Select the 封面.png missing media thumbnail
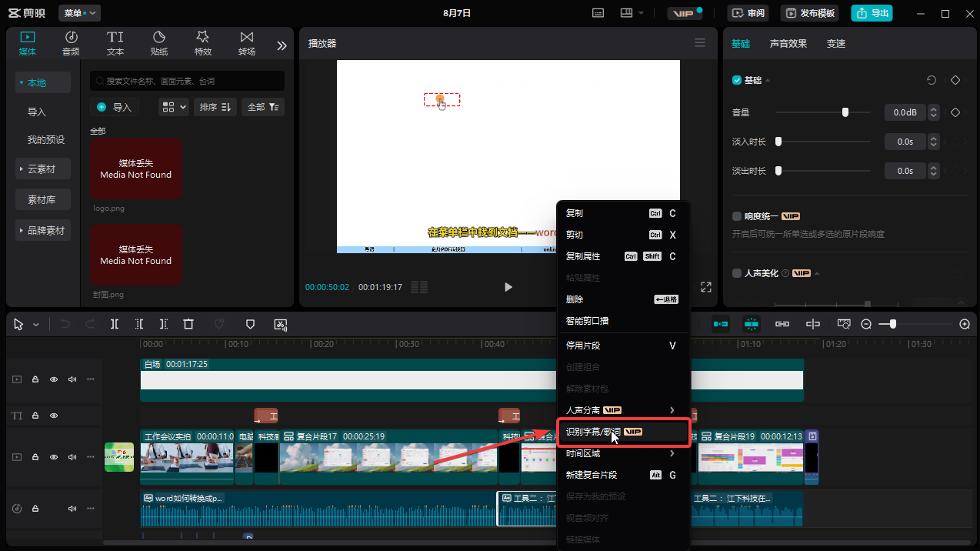This screenshot has height=551, width=980. (136, 255)
